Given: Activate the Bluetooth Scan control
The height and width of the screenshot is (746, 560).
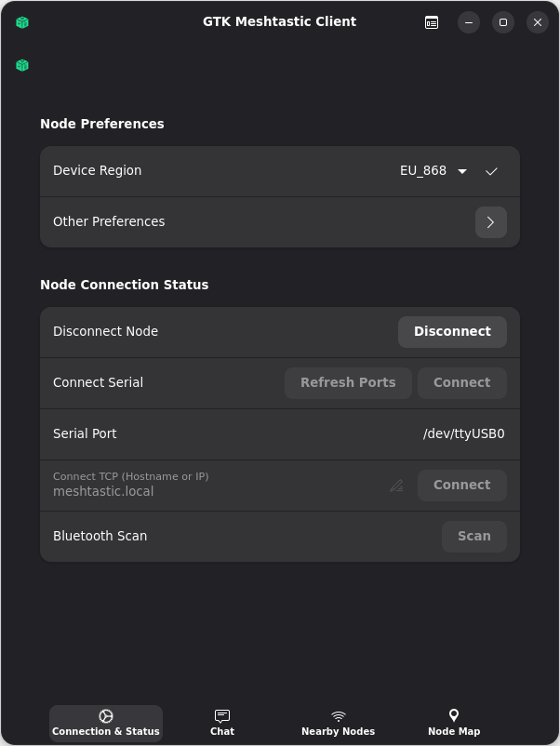Looking at the screenshot, I should pos(473,536).
